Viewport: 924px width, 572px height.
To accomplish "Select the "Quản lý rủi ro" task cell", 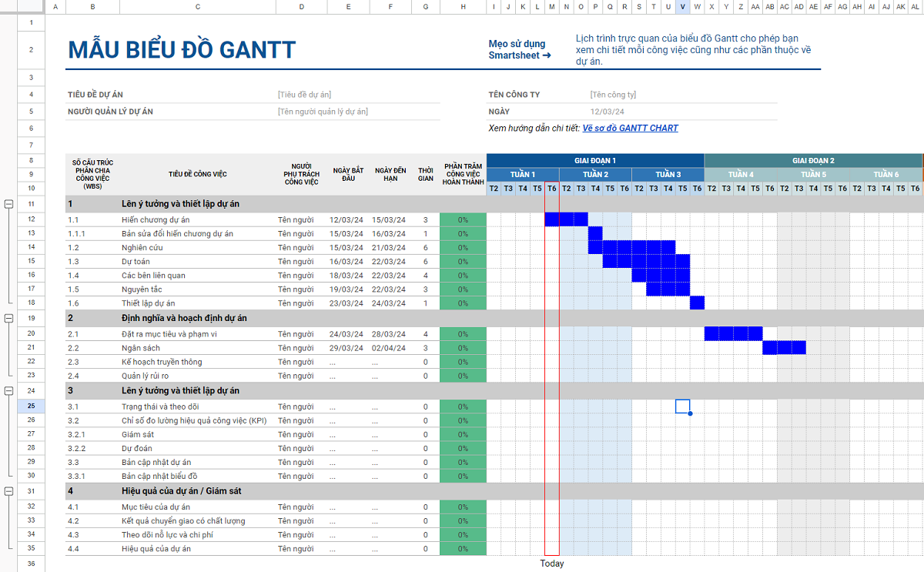I will pos(145,376).
